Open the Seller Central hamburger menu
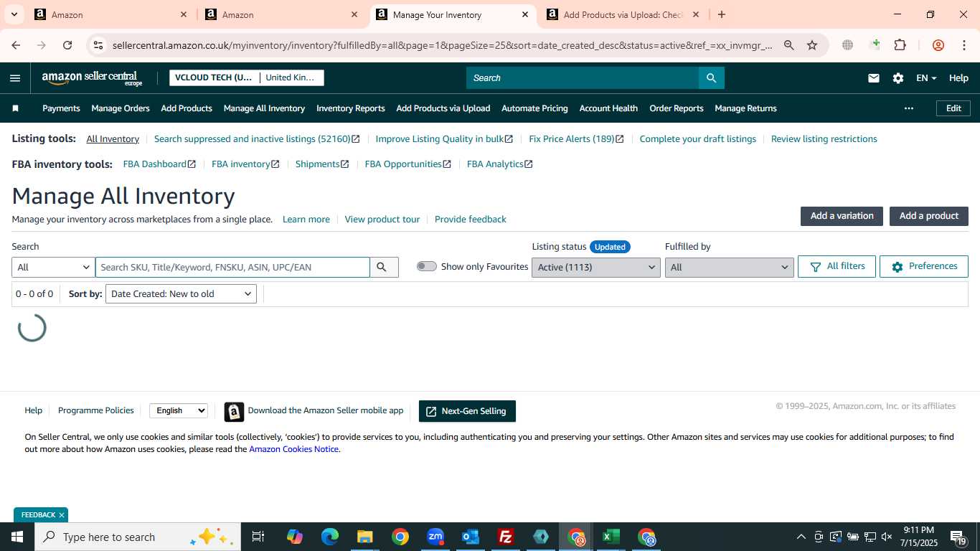The width and height of the screenshot is (980, 551). [15, 78]
